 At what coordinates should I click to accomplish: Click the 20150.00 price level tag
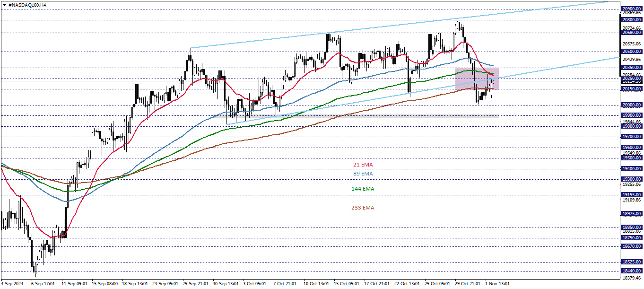point(632,89)
